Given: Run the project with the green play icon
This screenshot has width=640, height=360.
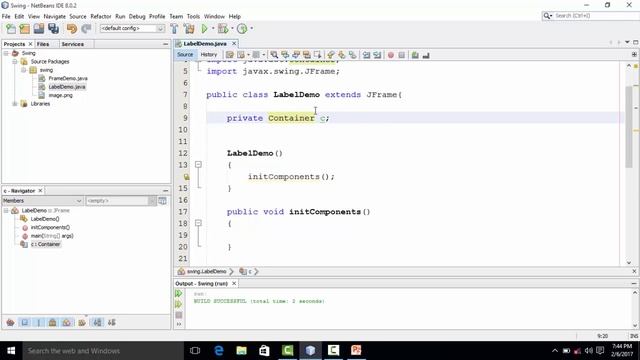Looking at the screenshot, I should coord(204,29).
